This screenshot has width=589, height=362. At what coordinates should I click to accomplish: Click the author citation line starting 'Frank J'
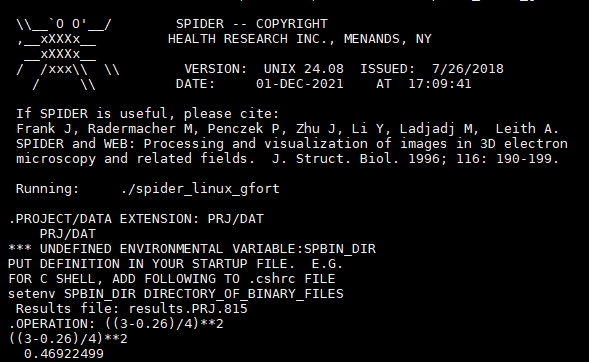coord(288,129)
